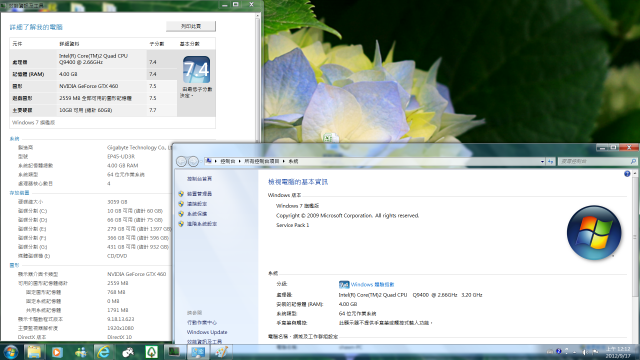
Task: Open the Action Center link above Windows Update
Action: (202, 322)
